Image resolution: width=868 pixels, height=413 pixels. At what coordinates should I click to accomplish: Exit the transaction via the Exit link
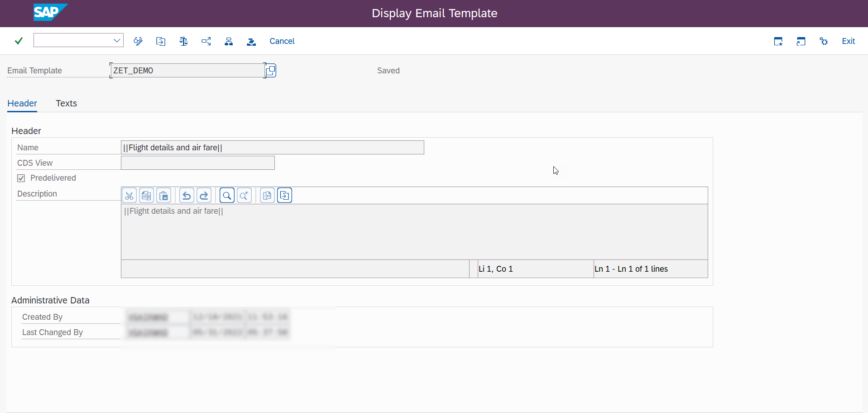coord(849,41)
